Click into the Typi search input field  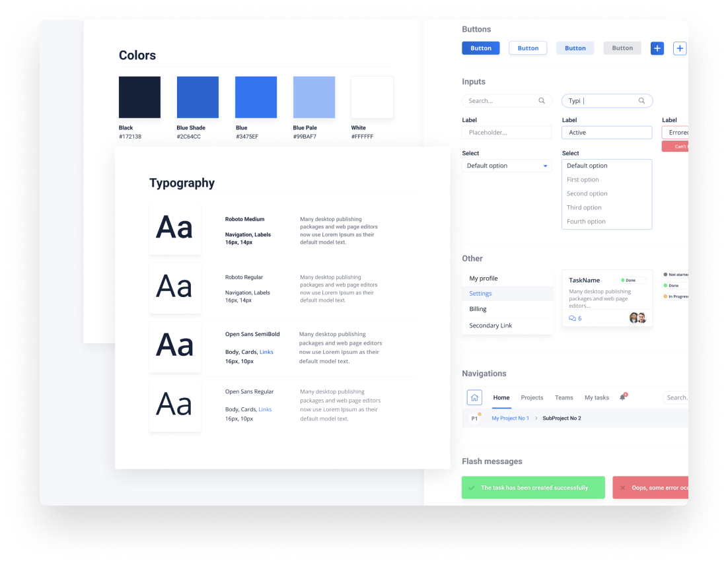tap(607, 101)
